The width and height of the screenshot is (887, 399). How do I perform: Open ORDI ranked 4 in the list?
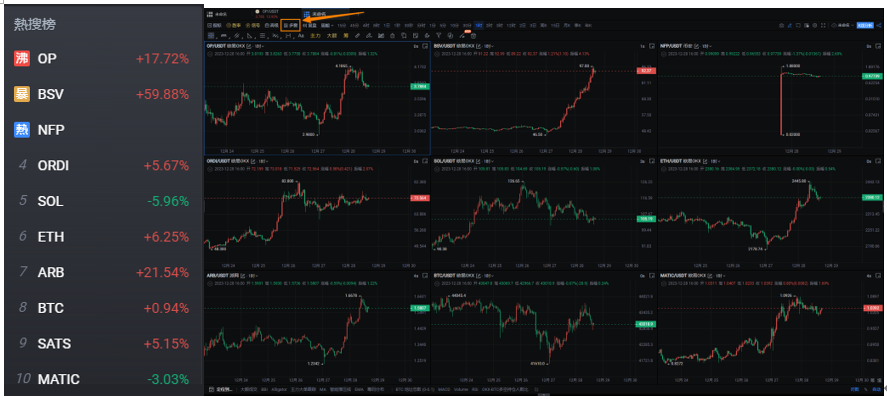pos(104,165)
